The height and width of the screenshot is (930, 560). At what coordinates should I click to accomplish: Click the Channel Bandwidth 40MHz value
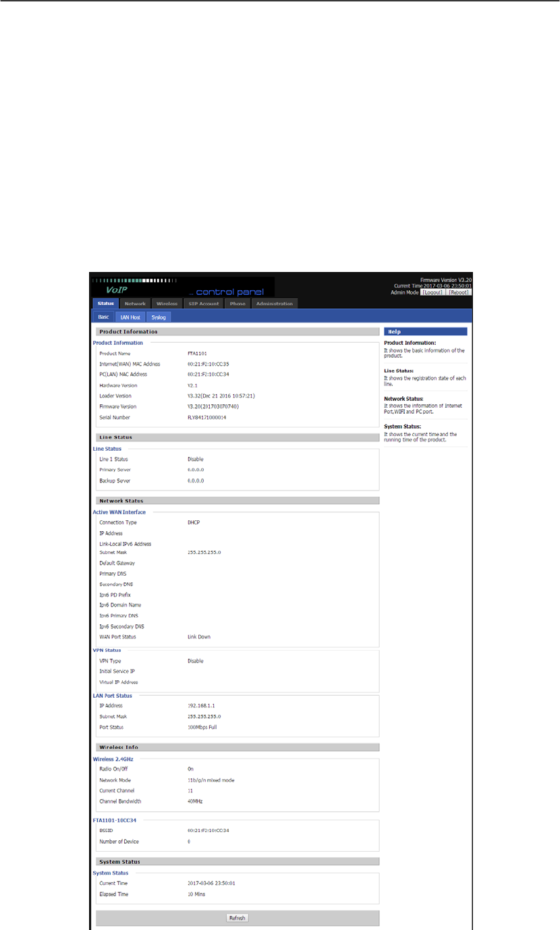[195, 801]
